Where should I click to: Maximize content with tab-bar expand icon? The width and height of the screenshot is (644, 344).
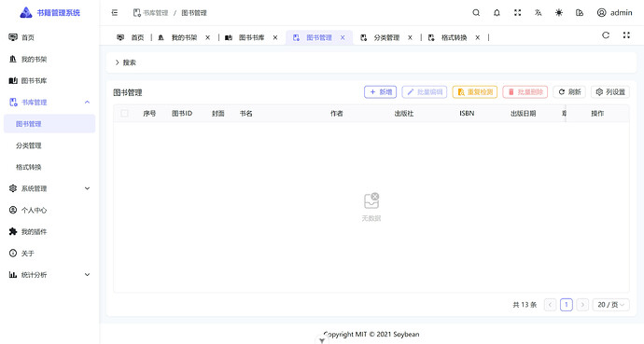click(626, 35)
